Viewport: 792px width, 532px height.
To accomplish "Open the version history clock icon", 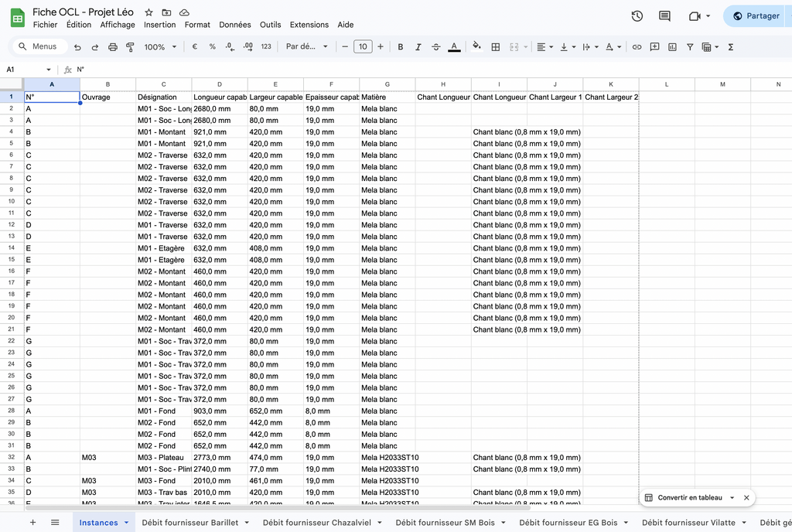I will pyautogui.click(x=637, y=16).
